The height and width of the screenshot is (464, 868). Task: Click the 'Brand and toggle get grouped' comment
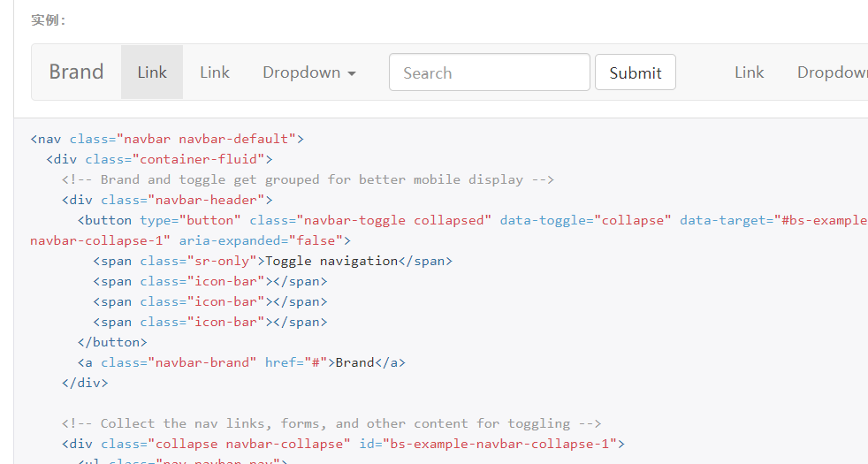[x=308, y=180]
